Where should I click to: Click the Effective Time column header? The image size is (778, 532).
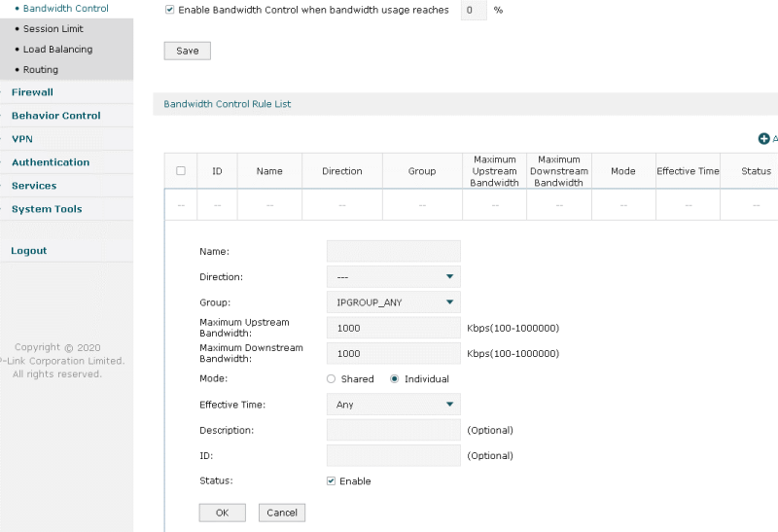[x=688, y=171]
